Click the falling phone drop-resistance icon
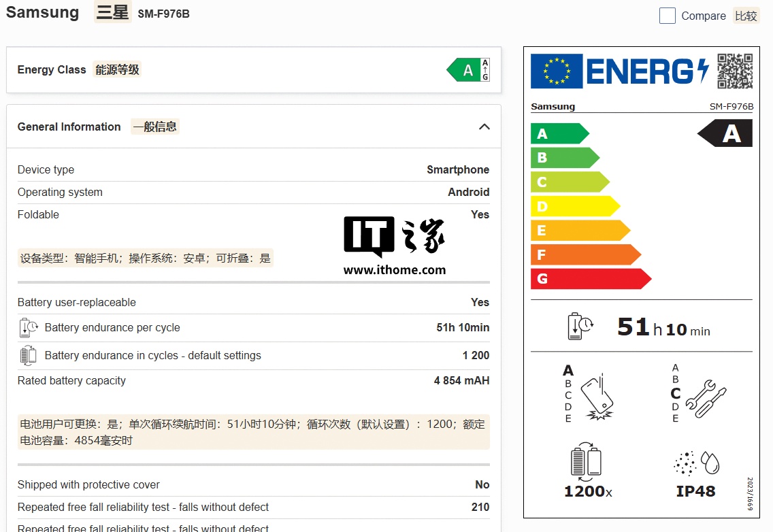The height and width of the screenshot is (532, 773). [x=597, y=397]
